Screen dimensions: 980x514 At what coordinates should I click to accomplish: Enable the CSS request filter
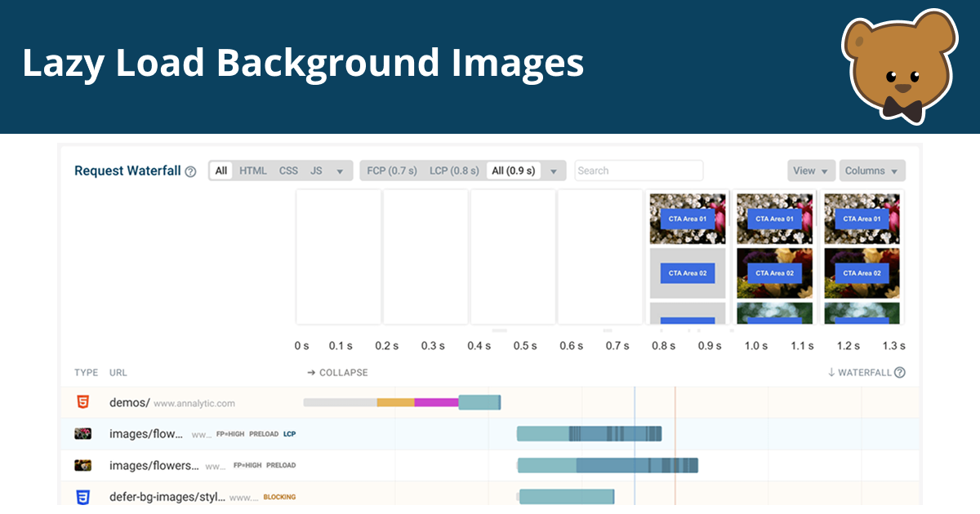[x=287, y=171]
